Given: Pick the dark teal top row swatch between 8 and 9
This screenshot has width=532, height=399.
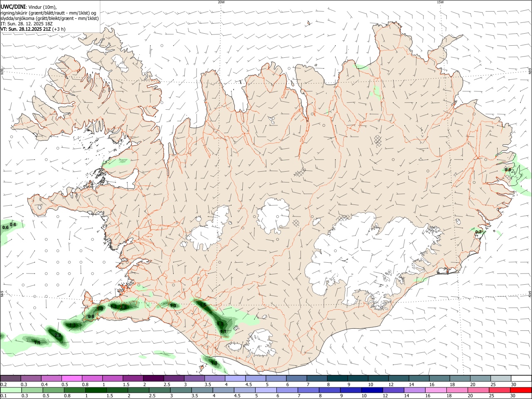Looking at the screenshot, I should point(337,378).
